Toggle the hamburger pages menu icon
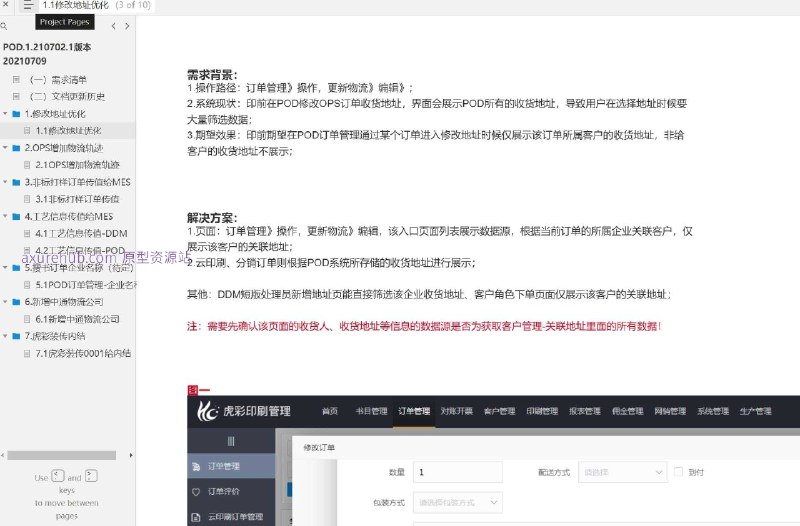 28,5
